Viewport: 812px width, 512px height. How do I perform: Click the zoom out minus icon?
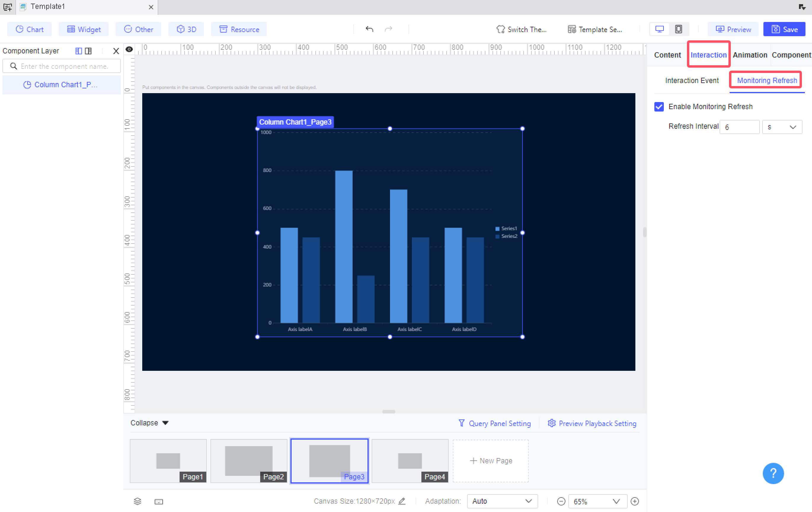pos(561,502)
